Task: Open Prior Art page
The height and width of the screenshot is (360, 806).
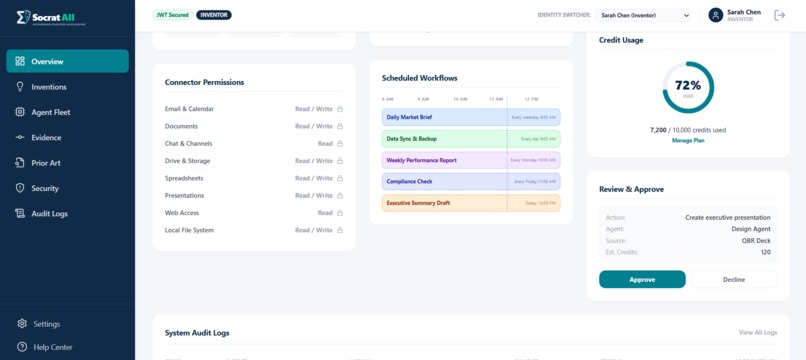Action: point(67,163)
